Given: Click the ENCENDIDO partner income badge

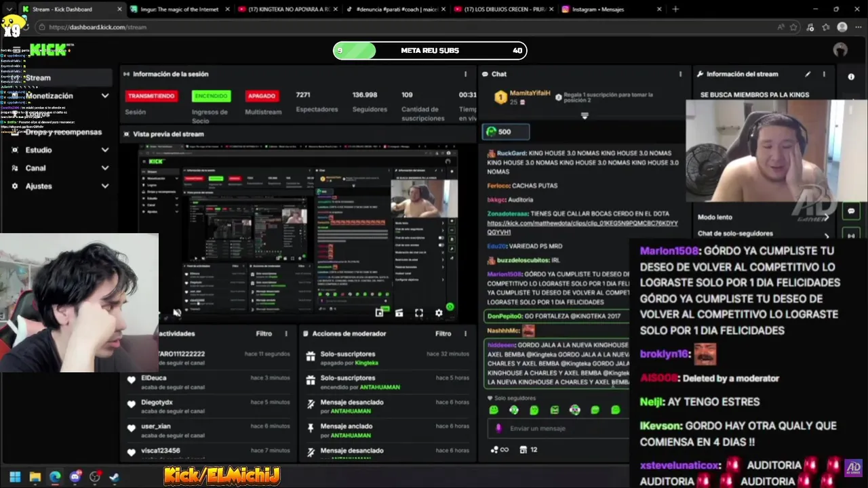Looking at the screenshot, I should tap(211, 96).
